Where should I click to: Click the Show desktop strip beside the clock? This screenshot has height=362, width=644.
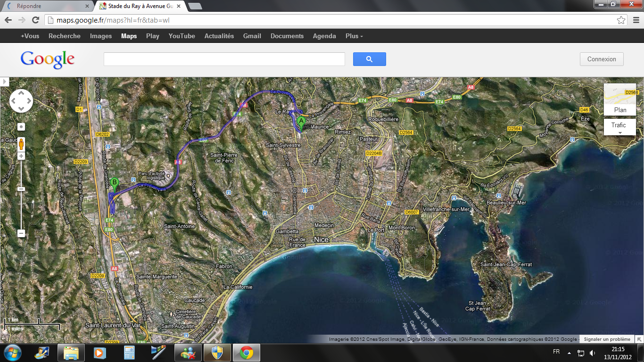click(x=641, y=353)
